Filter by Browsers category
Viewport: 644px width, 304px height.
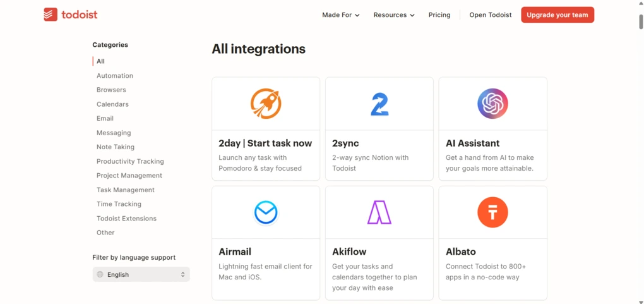pyautogui.click(x=111, y=90)
